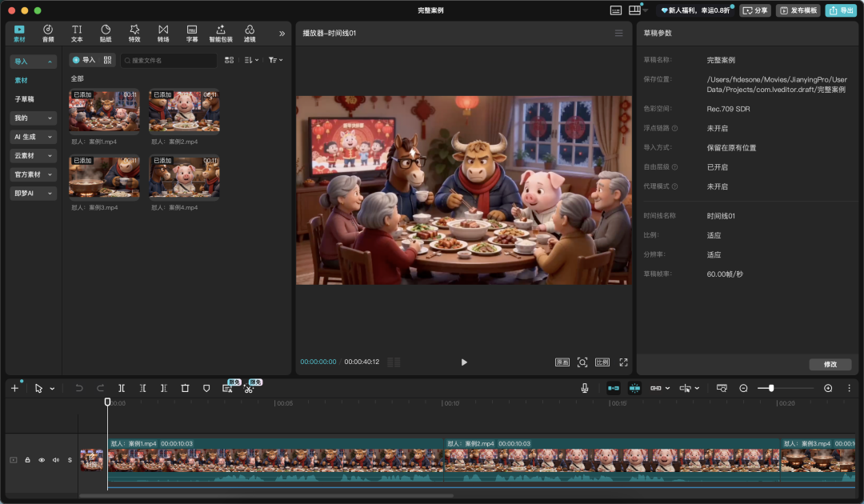
Task: Open the media sort order dropdown
Action: (251, 60)
